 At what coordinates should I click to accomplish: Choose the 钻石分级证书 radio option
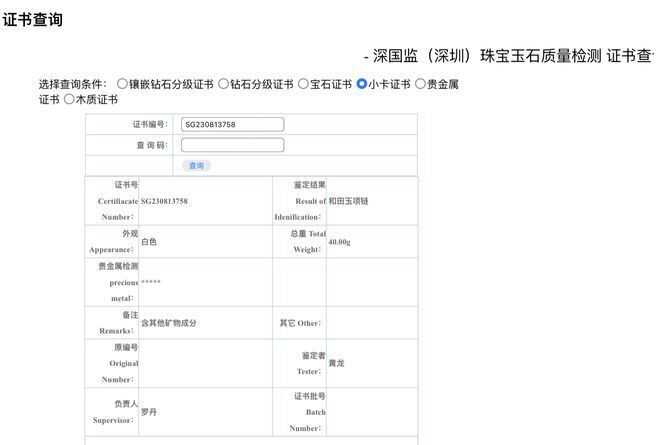pyautogui.click(x=224, y=85)
